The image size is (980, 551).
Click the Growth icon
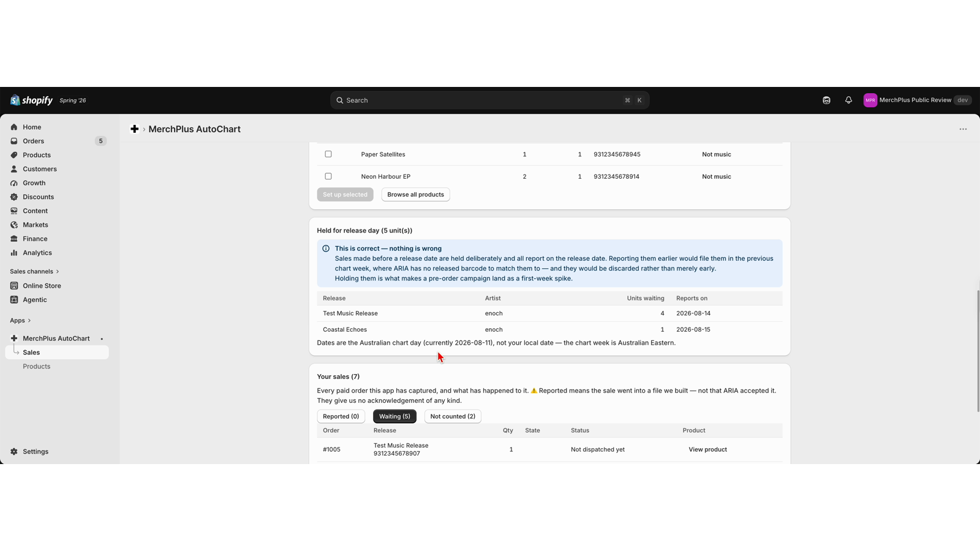point(14,183)
